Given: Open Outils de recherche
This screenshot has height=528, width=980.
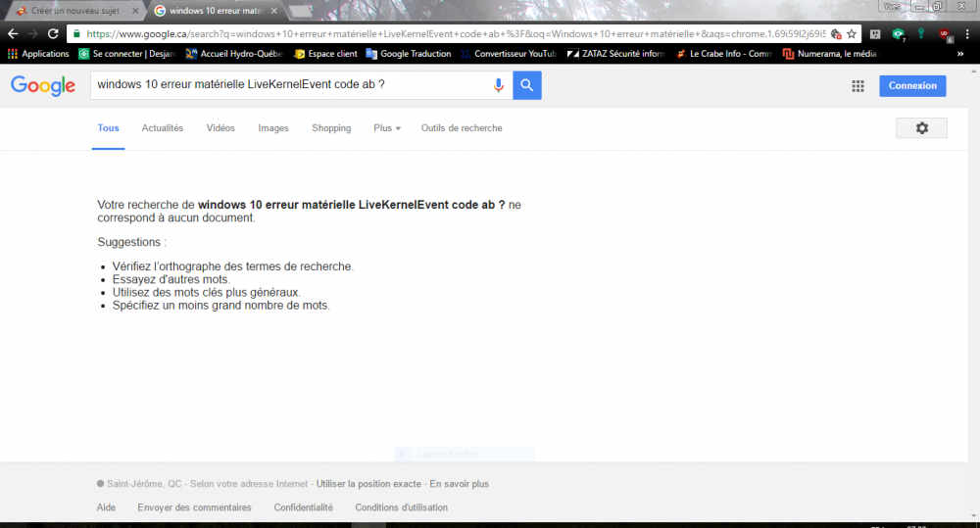Looking at the screenshot, I should 462,128.
